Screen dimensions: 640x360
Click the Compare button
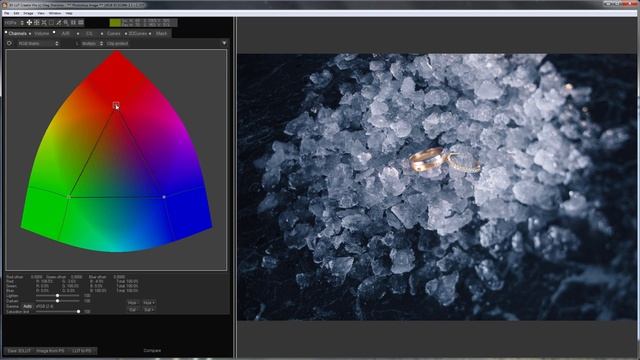(x=152, y=351)
